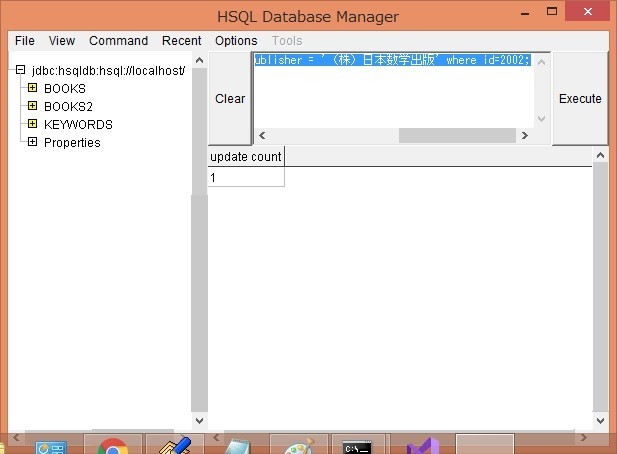Expand the BOOKS table node

32,88
